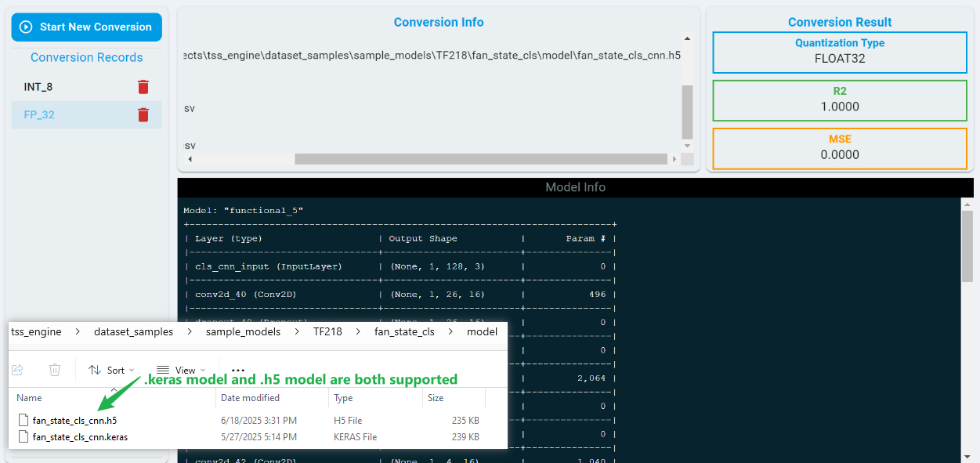Delete the FP_32 conversion record
This screenshot has width=980, height=463.
click(x=143, y=115)
